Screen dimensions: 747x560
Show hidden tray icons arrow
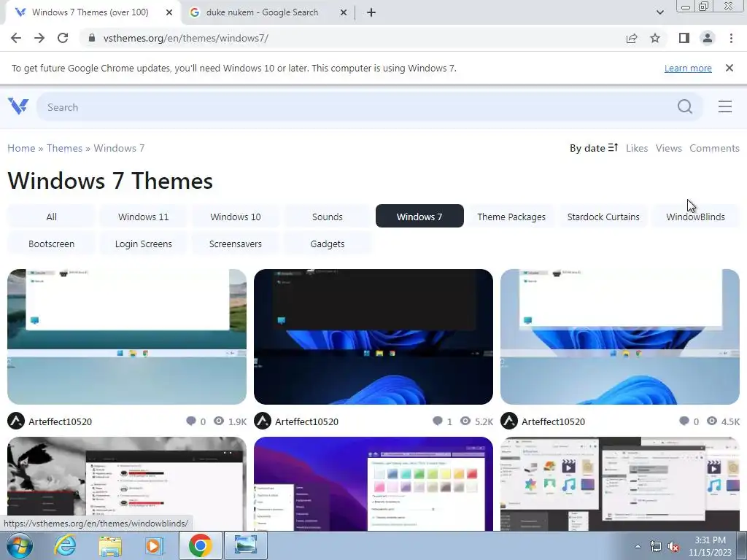[638, 546]
